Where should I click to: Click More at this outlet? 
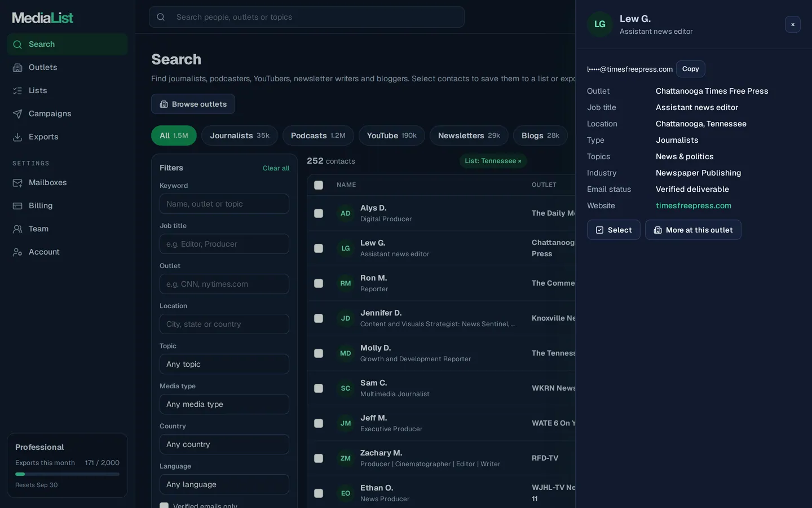[693, 230]
